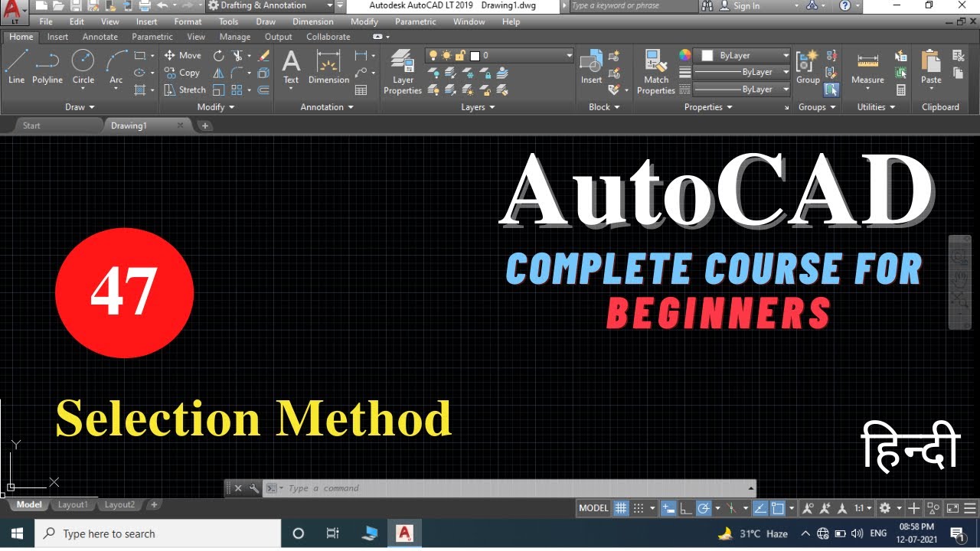Image resolution: width=980 pixels, height=551 pixels.
Task: Toggle object snap tracking in status bar
Action: 760,508
